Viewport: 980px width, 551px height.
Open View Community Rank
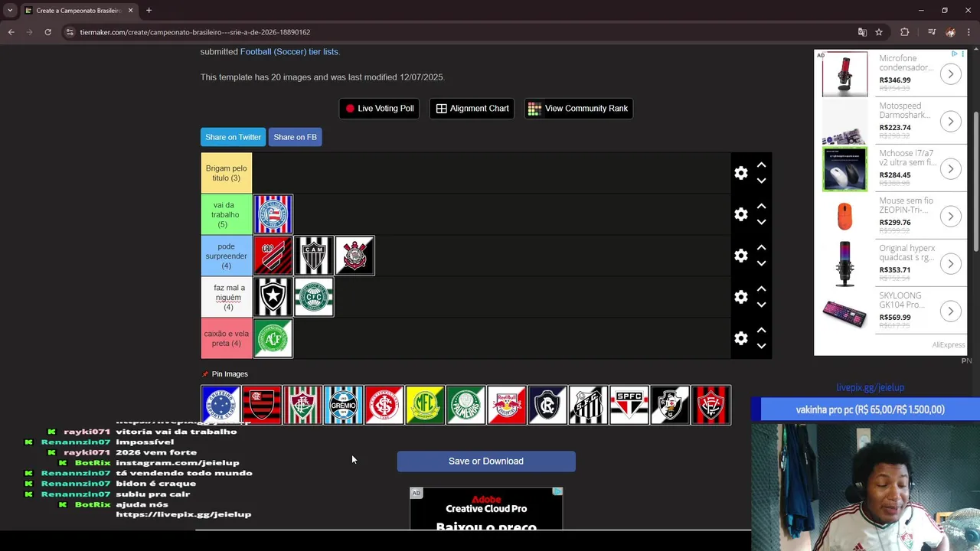[578, 109]
